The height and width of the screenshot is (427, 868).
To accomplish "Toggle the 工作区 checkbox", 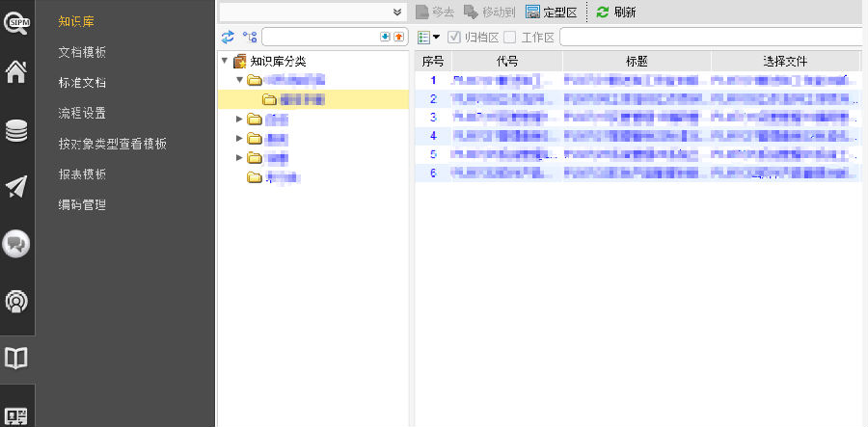I will (x=510, y=37).
